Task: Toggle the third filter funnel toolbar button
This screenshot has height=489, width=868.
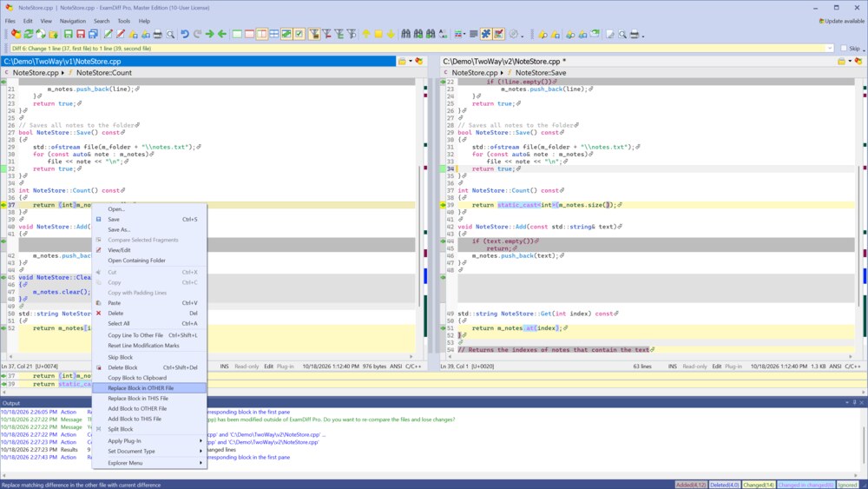Action: [x=339, y=35]
